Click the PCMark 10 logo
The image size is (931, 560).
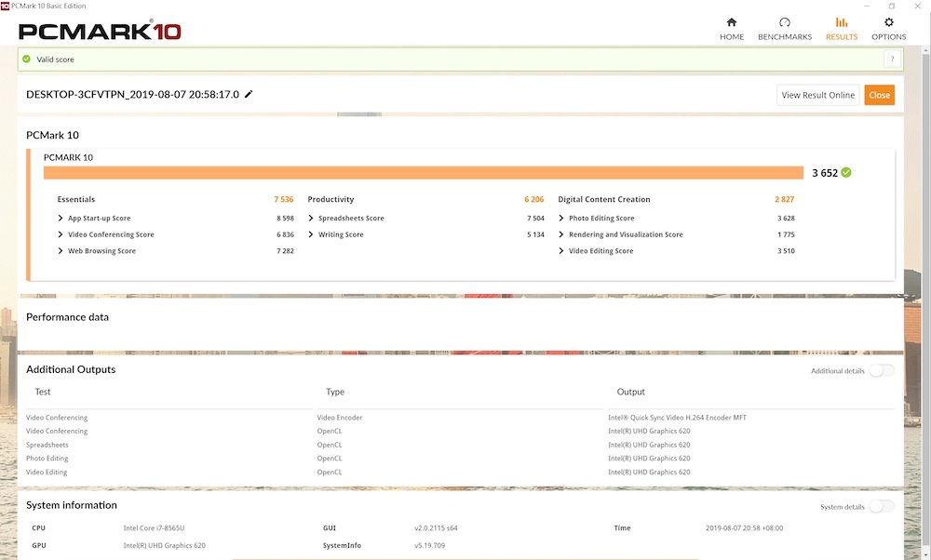[x=100, y=31]
